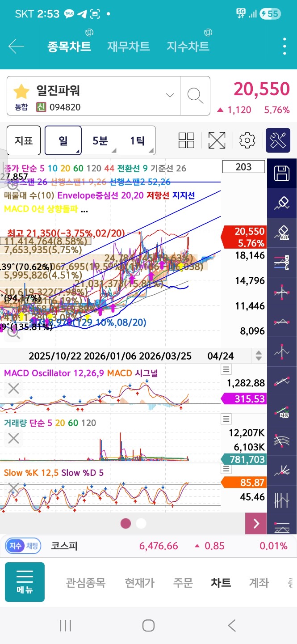
Task: Go to 현재가 current price tab
Action: [x=140, y=583]
